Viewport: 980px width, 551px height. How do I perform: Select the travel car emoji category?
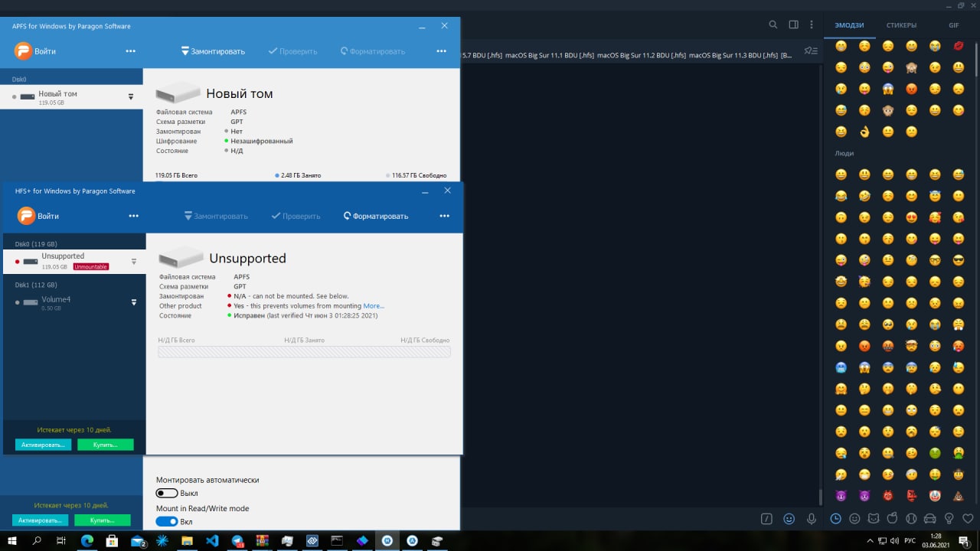pos(930,519)
